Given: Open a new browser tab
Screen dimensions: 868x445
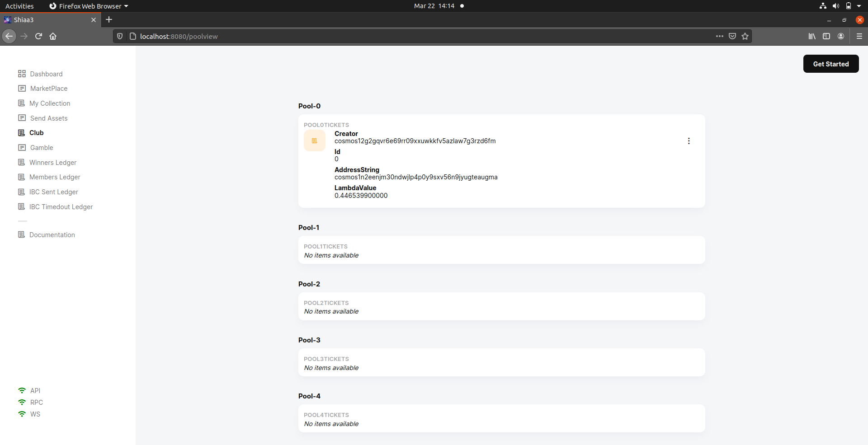Looking at the screenshot, I should click(x=109, y=19).
